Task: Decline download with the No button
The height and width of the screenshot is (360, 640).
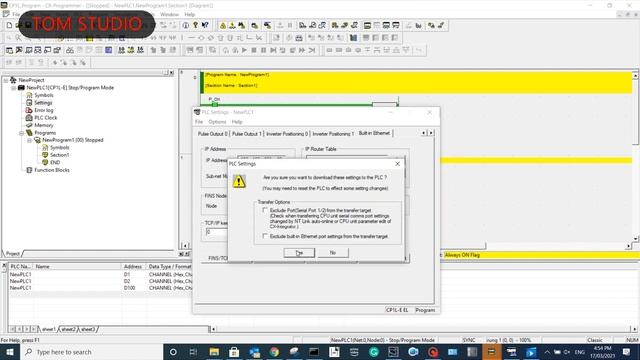Action: coord(333,253)
